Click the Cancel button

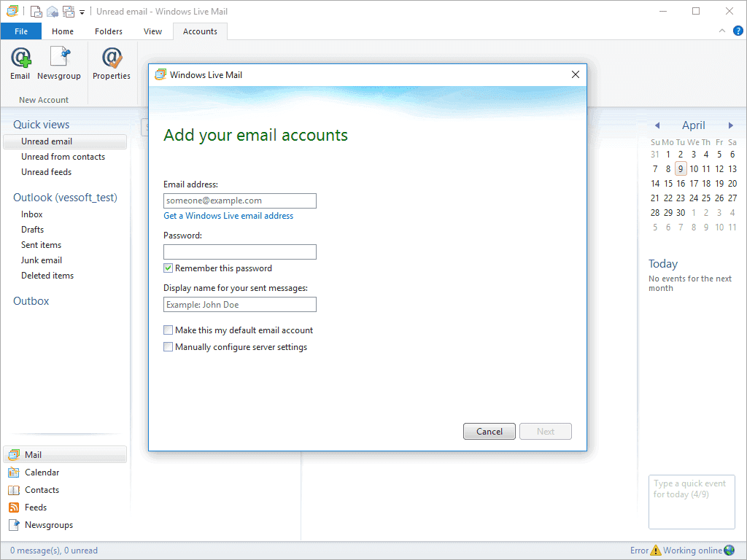489,432
